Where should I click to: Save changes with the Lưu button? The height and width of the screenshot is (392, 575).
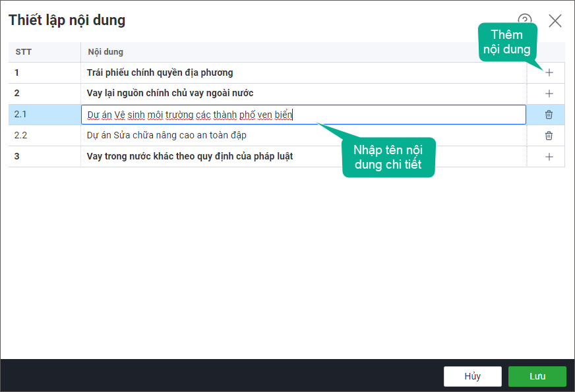click(537, 376)
